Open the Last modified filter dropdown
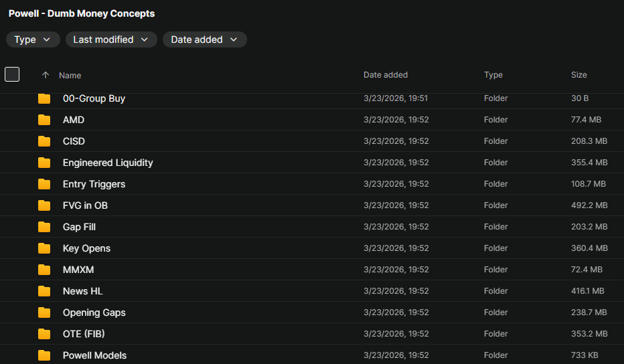 (x=111, y=39)
